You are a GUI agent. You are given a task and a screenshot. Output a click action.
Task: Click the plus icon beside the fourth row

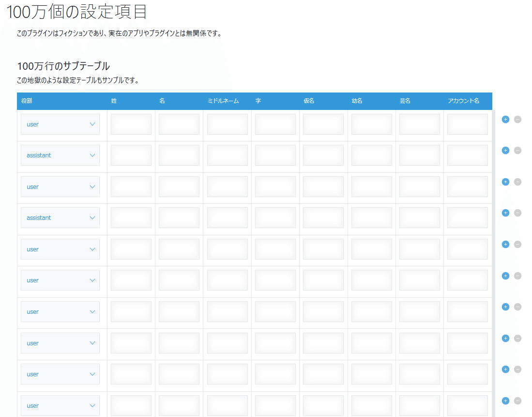(505, 213)
